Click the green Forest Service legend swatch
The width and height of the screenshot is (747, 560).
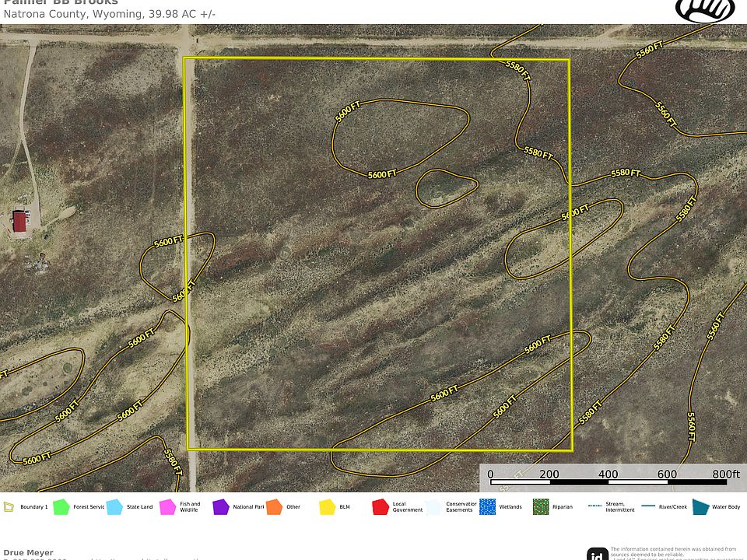click(61, 506)
